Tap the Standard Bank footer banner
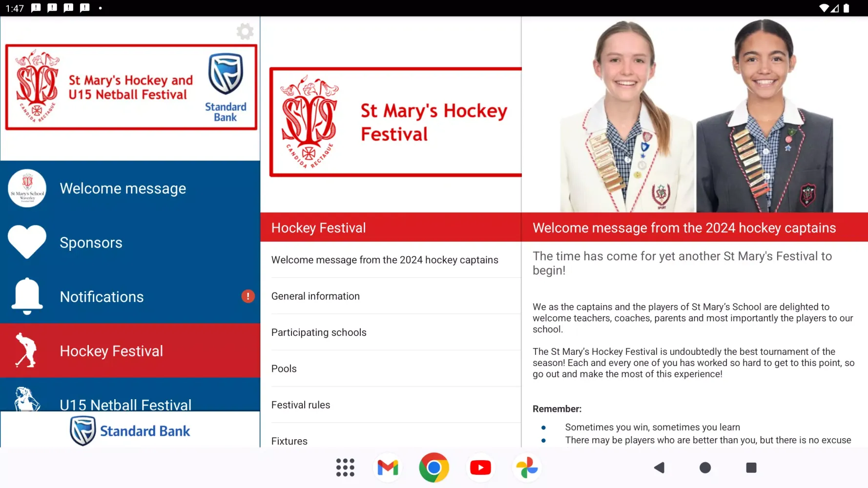The width and height of the screenshot is (868, 488). pos(130,430)
